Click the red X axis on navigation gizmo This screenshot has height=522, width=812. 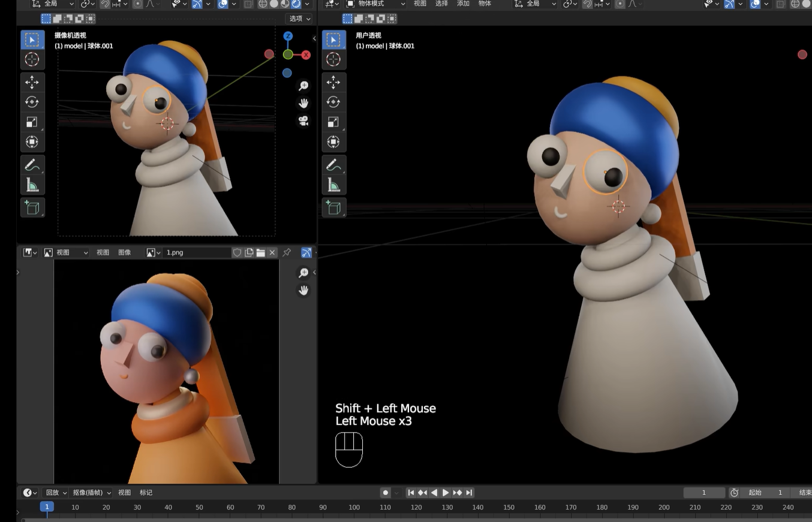(x=306, y=55)
